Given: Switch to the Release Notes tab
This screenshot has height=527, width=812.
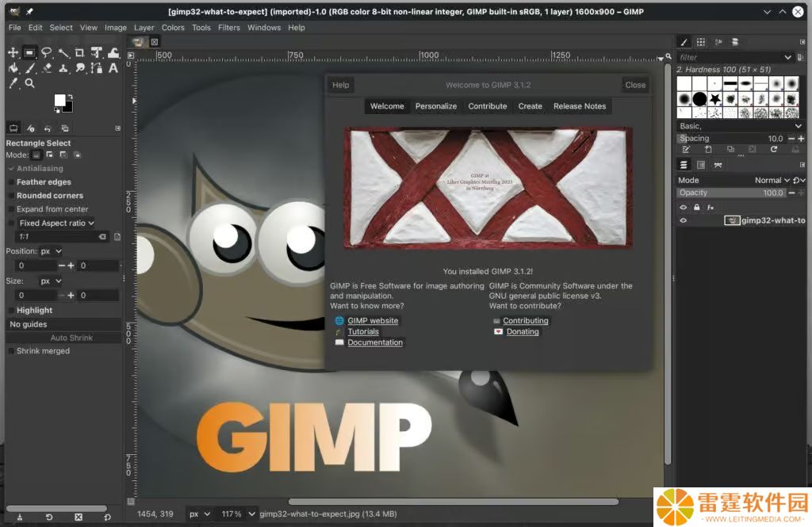Looking at the screenshot, I should [x=580, y=106].
